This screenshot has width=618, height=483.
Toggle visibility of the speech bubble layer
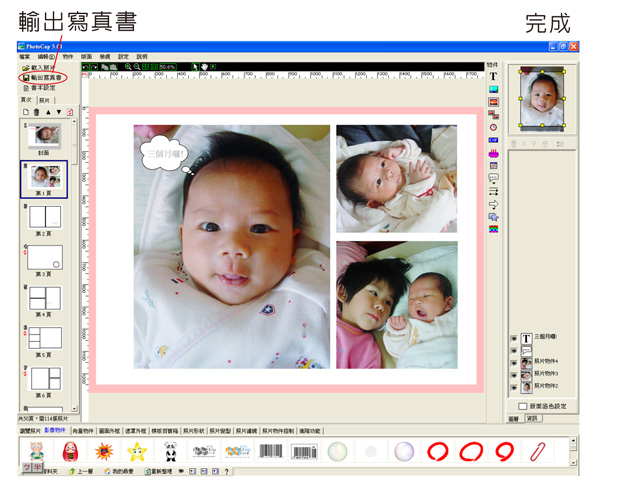(514, 351)
